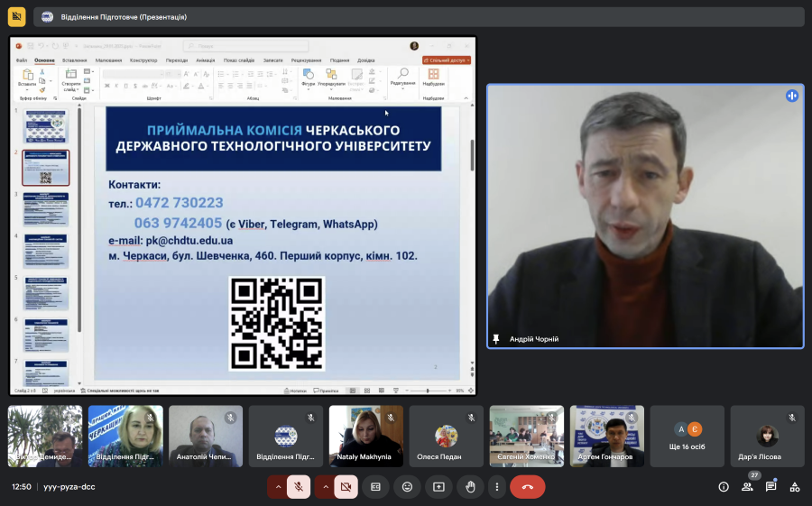Toggle closed captions
Viewport: 812px width, 506px height.
pyautogui.click(x=376, y=487)
